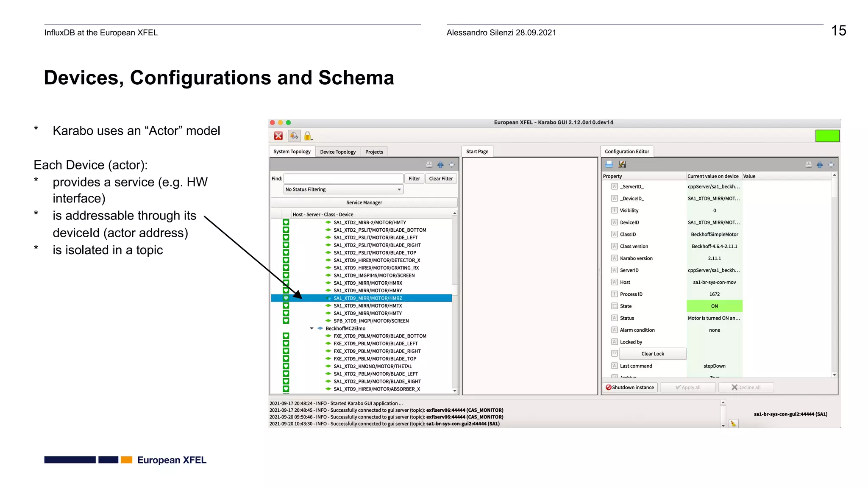Screen dimensions: 868x488
Task: Click type icon next to Process ID property
Action: [614, 294]
